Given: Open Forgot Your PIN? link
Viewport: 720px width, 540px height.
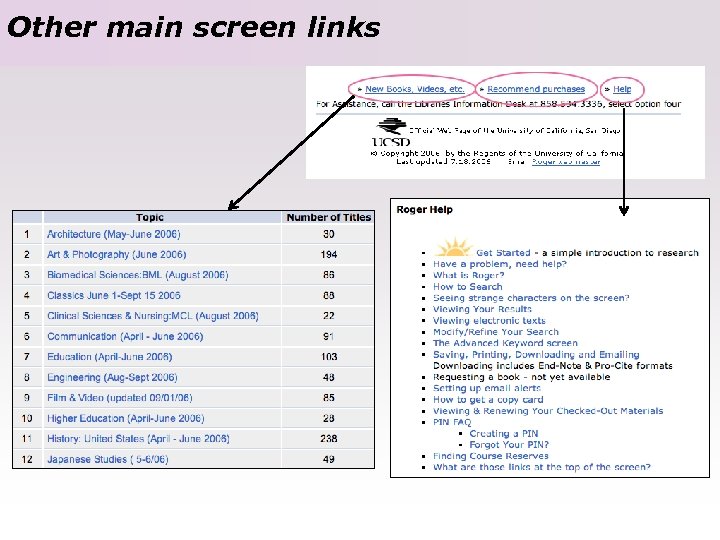Looking at the screenshot, I should pos(509,444).
